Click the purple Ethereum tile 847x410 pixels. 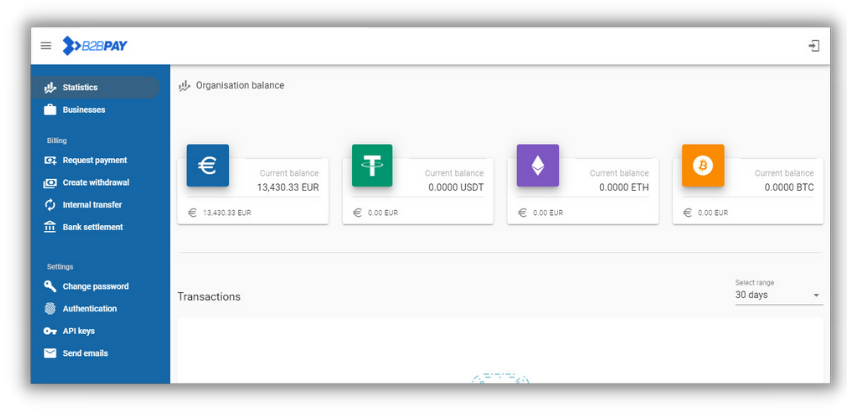(537, 165)
